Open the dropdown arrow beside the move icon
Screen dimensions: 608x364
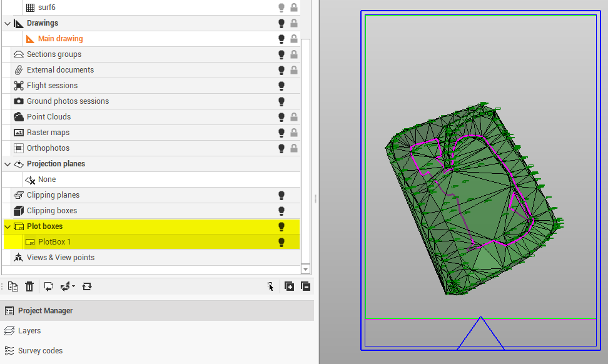(74, 286)
